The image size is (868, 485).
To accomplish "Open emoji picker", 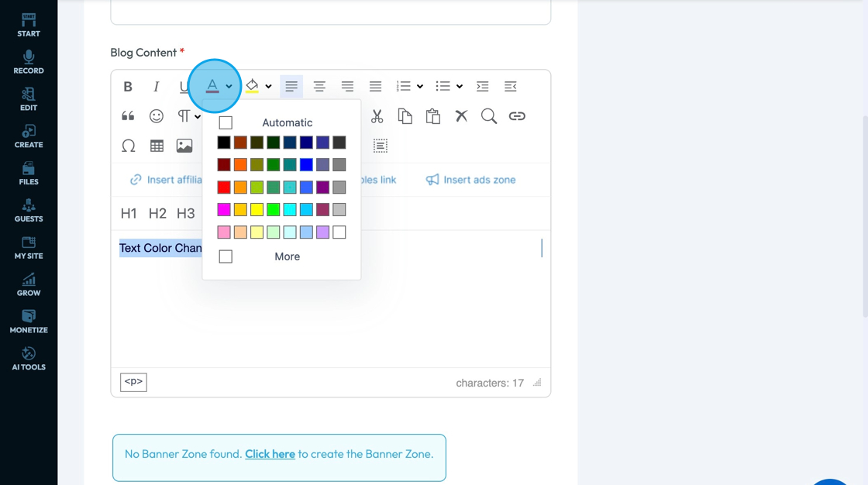I will pos(156,116).
